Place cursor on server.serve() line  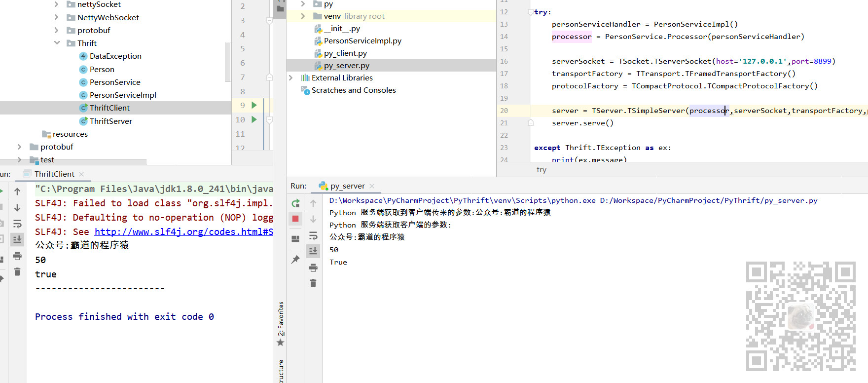(582, 123)
